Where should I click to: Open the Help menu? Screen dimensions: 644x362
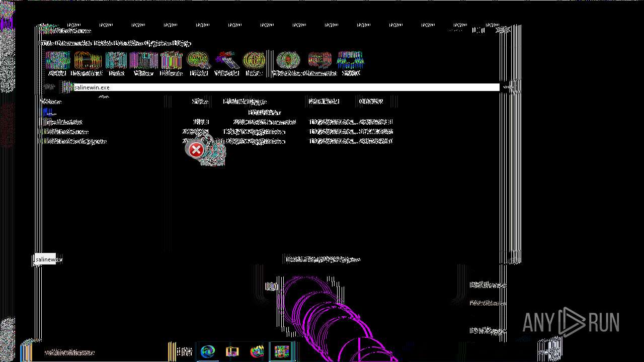tap(182, 43)
